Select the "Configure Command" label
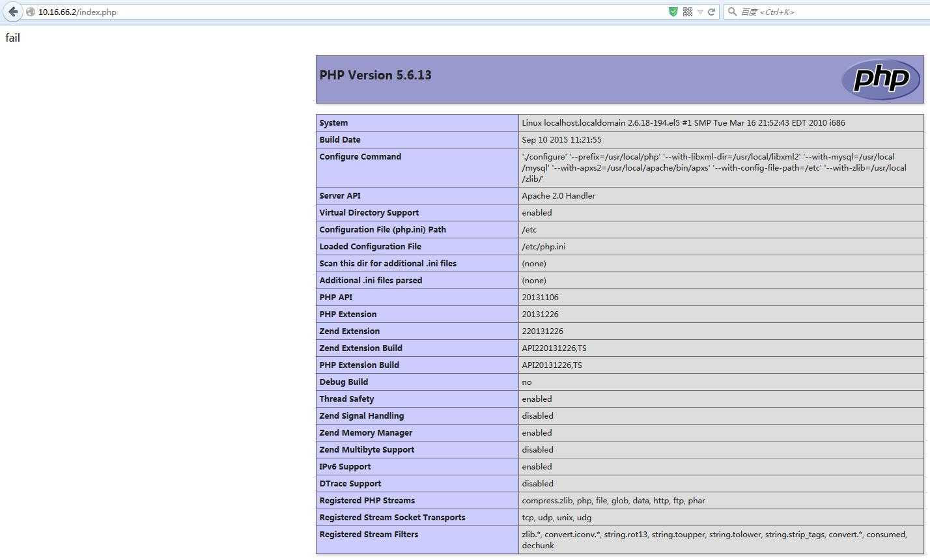The image size is (930, 560). (360, 156)
